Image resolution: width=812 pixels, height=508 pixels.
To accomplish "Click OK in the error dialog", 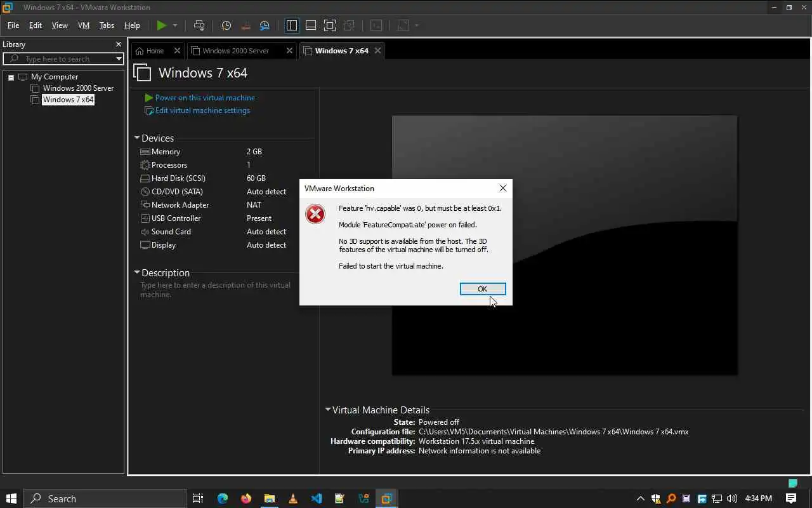I will tap(483, 289).
